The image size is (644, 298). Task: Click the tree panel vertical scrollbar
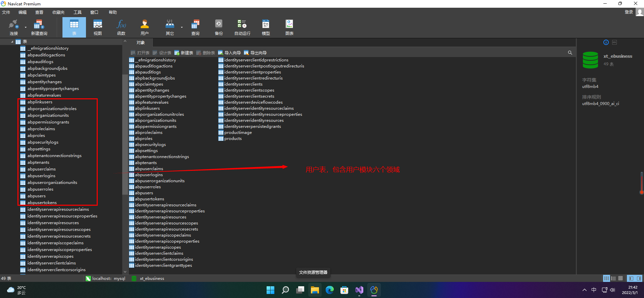click(125, 134)
